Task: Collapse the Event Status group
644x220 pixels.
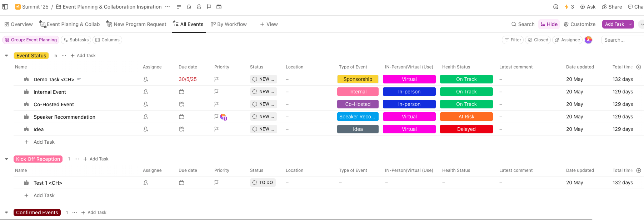Action: click(6, 56)
